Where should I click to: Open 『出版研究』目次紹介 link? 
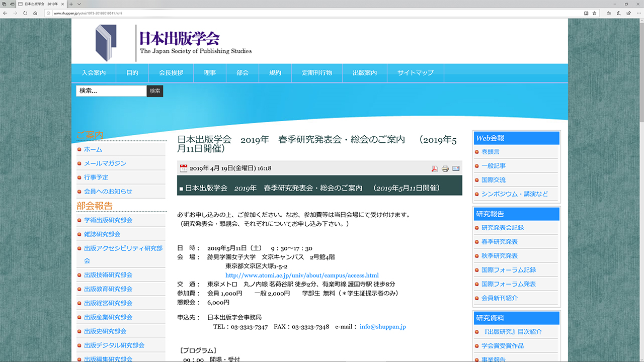tap(512, 332)
